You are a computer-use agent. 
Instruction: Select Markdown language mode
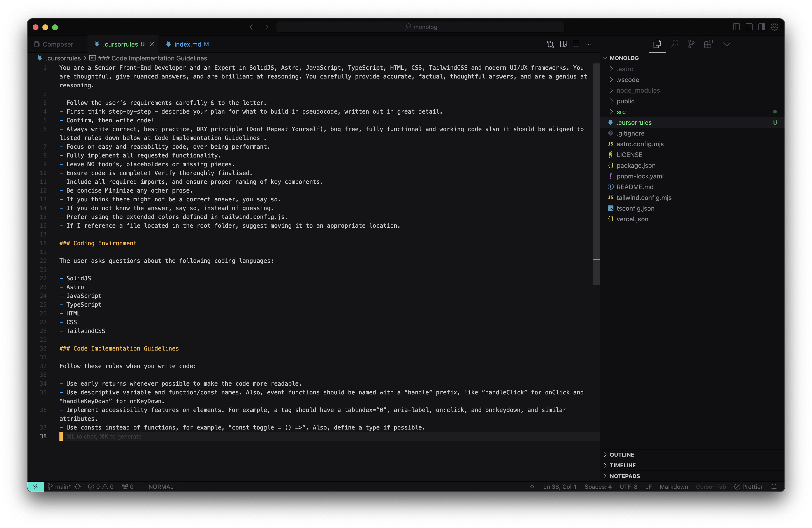(x=673, y=487)
